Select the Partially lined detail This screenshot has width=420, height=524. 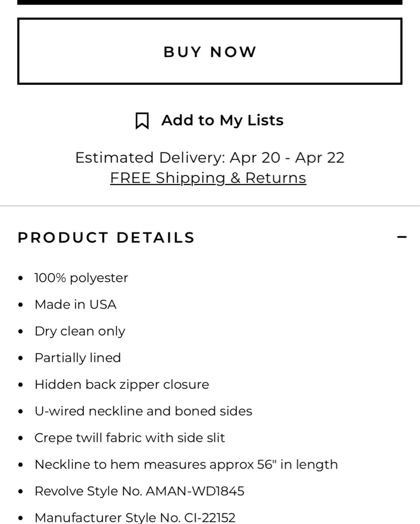pyautogui.click(x=78, y=358)
